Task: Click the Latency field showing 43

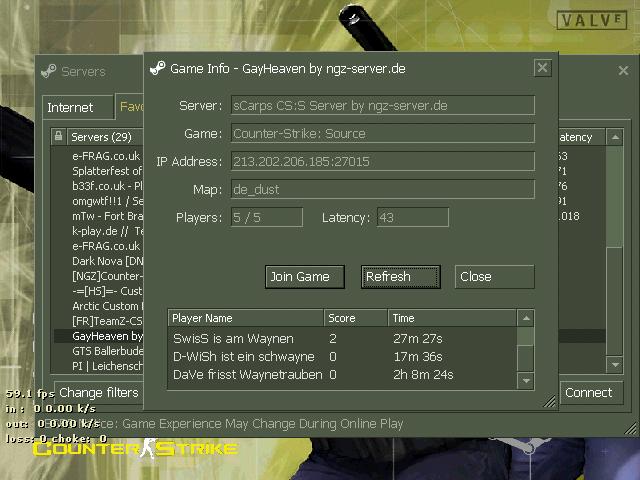Action: (413, 217)
